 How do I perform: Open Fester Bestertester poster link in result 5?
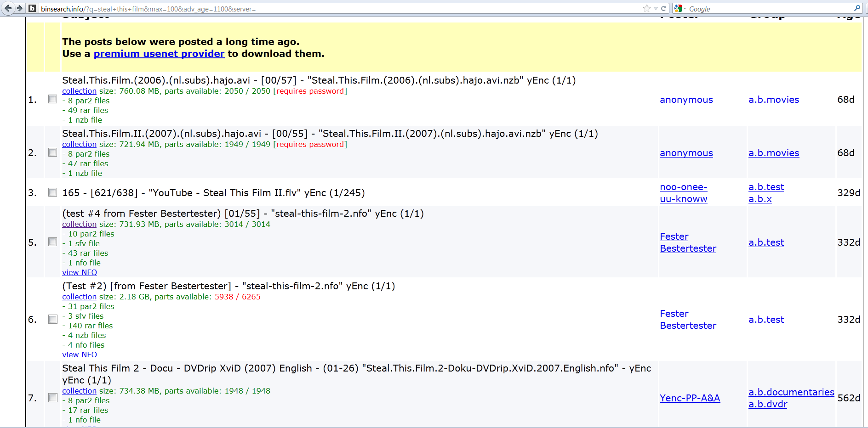pyautogui.click(x=688, y=242)
